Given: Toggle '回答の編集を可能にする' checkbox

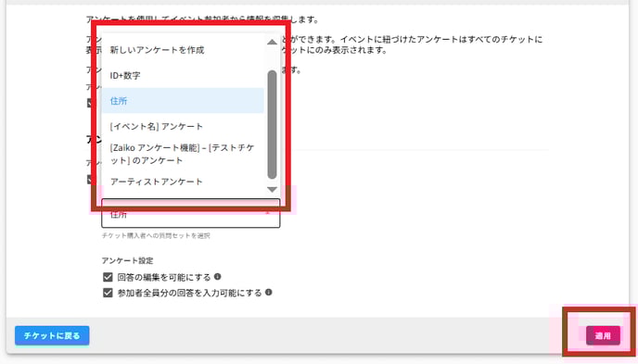Looking at the screenshot, I should 108,277.
